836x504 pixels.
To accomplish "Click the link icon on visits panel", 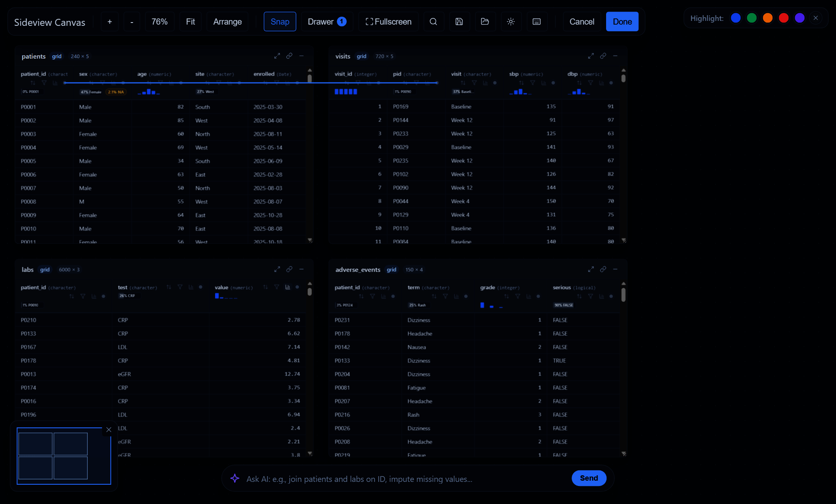I will click(x=603, y=56).
